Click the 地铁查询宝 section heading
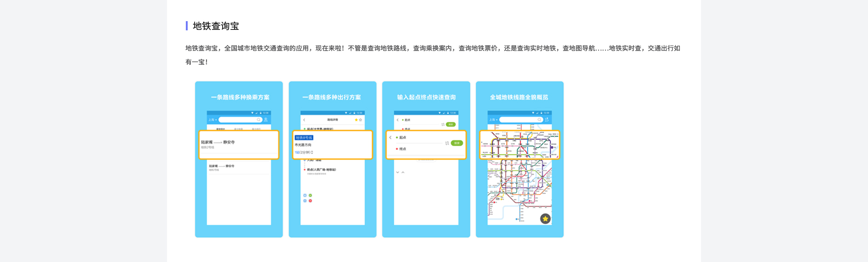The image size is (868, 262). (x=216, y=26)
